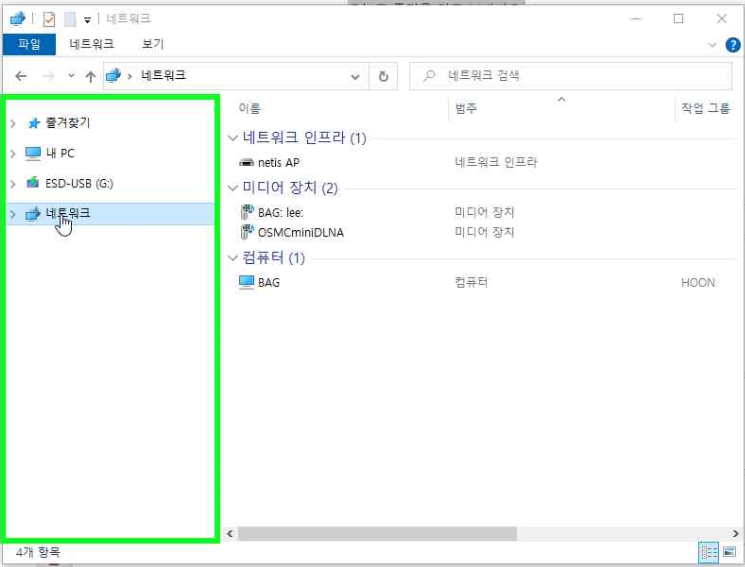Select the BAG: lee: media device

coord(281,212)
